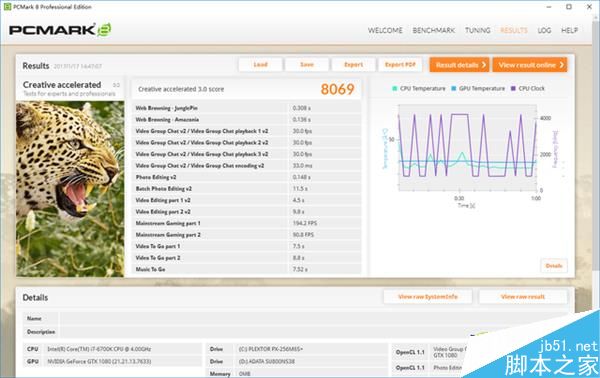Click the PCMark 8 logo
This screenshot has width=600, height=378.
pyautogui.click(x=60, y=30)
